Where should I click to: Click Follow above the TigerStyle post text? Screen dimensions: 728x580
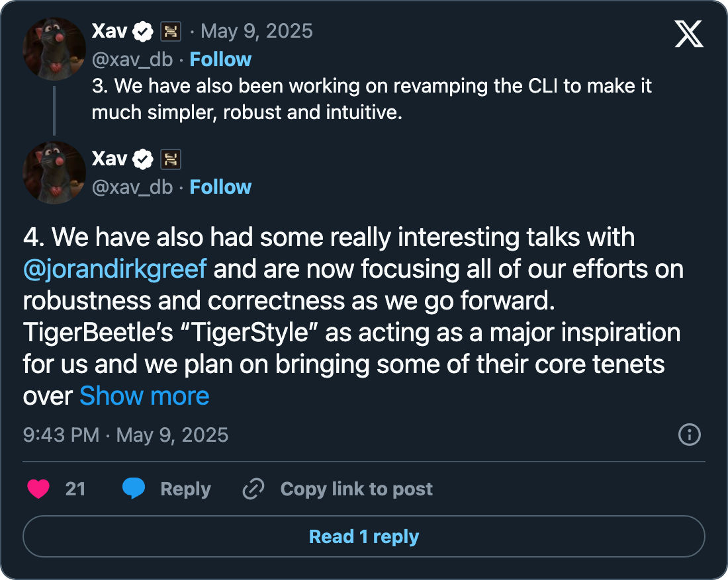[x=220, y=187]
